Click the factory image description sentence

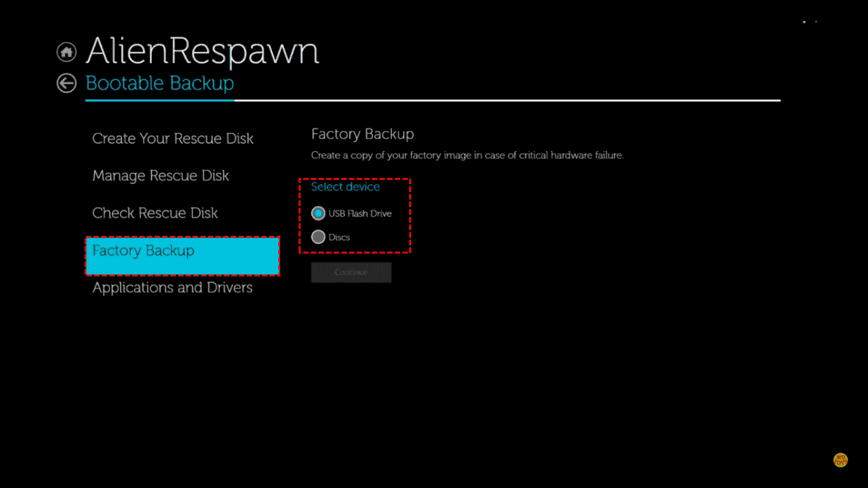467,155
